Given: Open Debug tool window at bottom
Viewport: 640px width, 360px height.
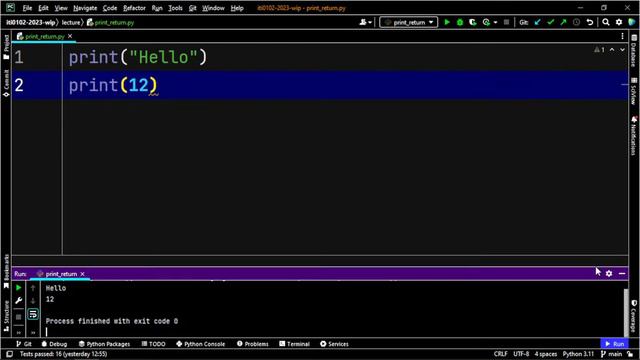Looking at the screenshot, I should coord(54,344).
